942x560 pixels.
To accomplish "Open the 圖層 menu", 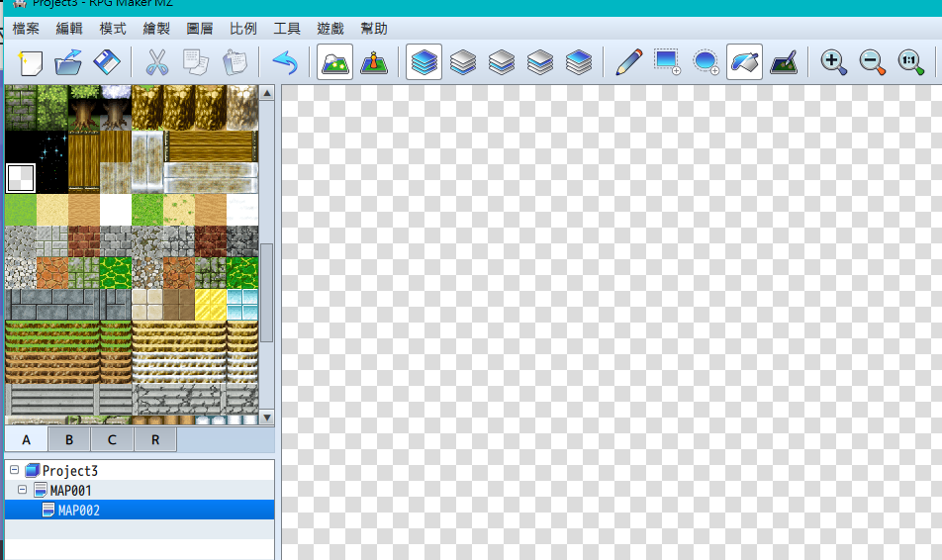I will pyautogui.click(x=200, y=29).
